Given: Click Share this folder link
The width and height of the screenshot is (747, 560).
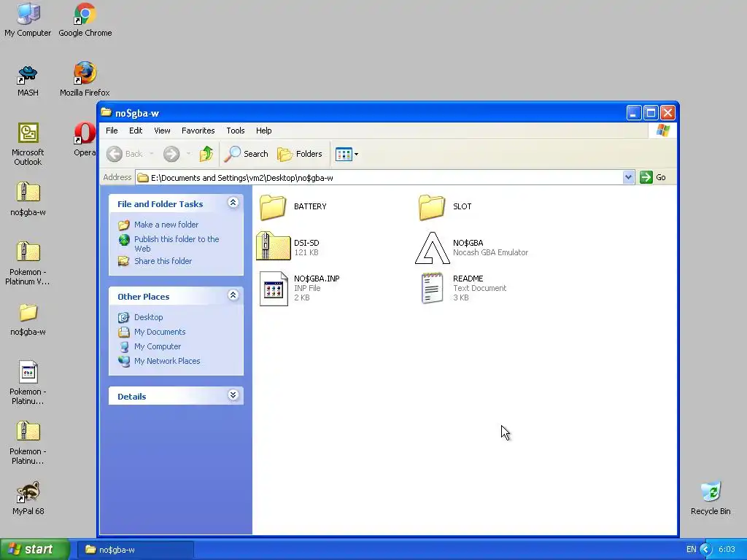Looking at the screenshot, I should (x=163, y=261).
